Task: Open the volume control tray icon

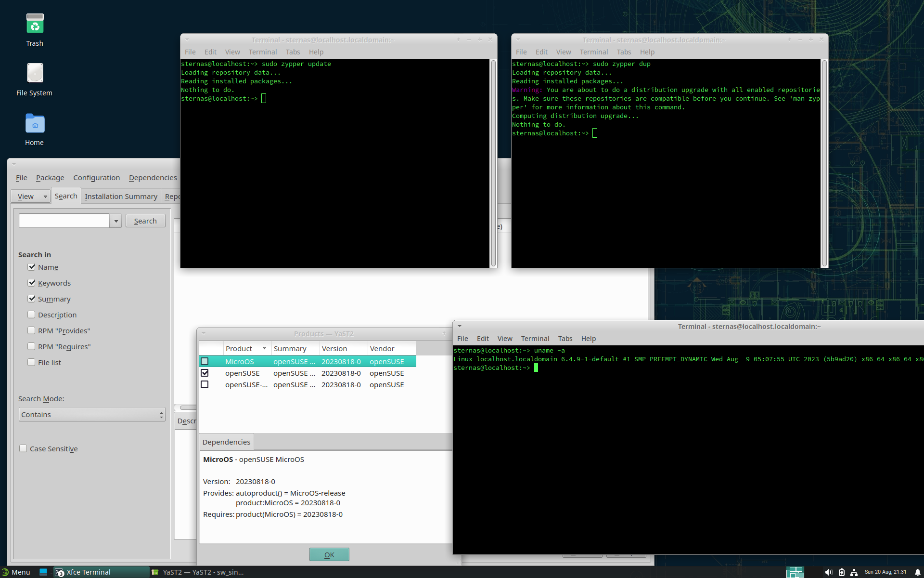Action: (x=828, y=572)
